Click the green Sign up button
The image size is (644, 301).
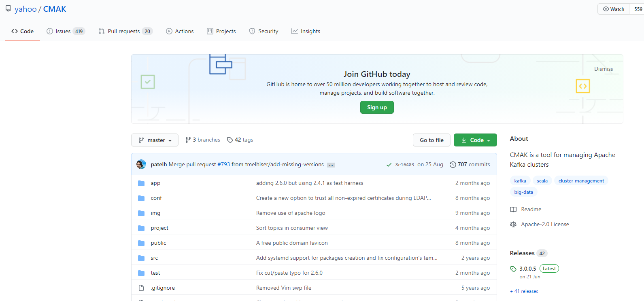pyautogui.click(x=377, y=107)
